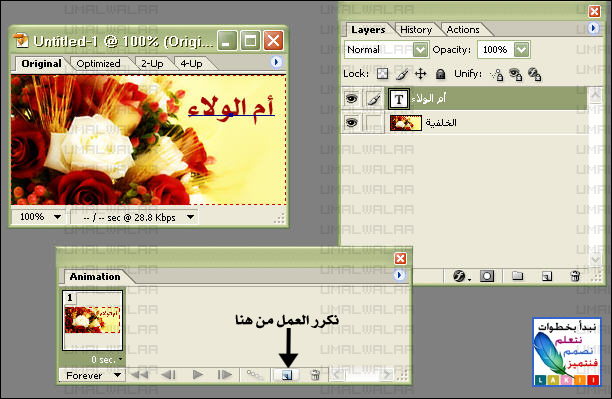The image size is (612, 399).
Task: Hide the الخلفية background layer
Action: click(x=351, y=123)
